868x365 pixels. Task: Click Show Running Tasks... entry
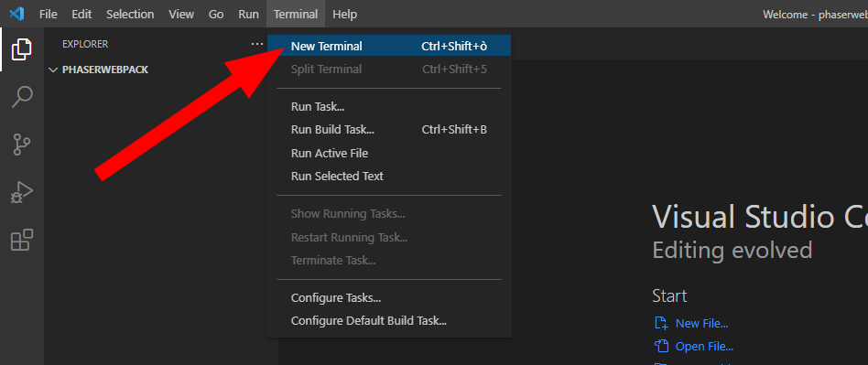tap(389, 214)
